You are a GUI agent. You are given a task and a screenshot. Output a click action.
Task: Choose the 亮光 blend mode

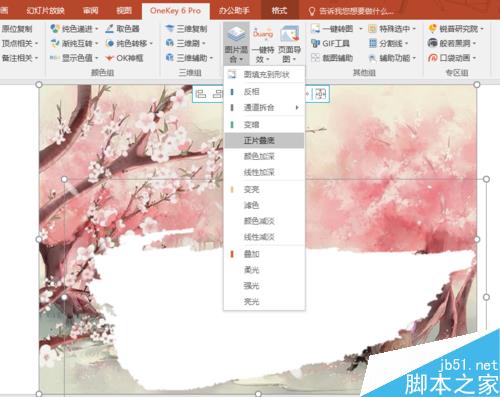[x=264, y=302]
